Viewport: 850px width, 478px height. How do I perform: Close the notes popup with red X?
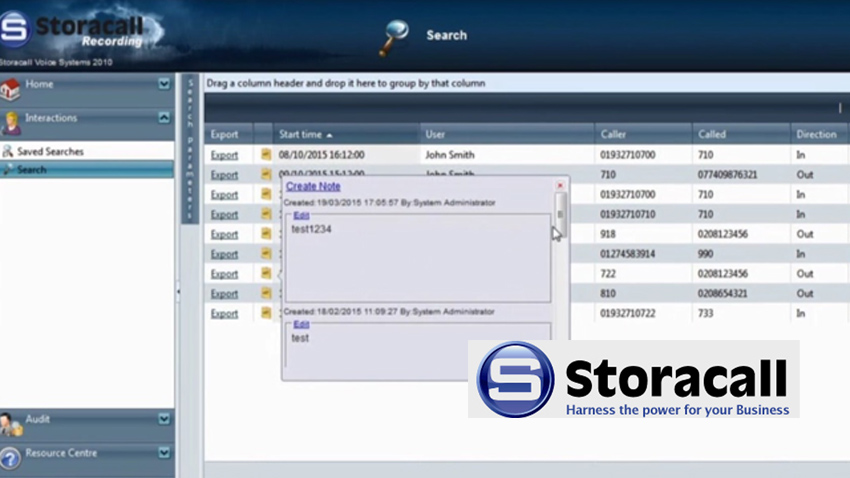tap(560, 185)
